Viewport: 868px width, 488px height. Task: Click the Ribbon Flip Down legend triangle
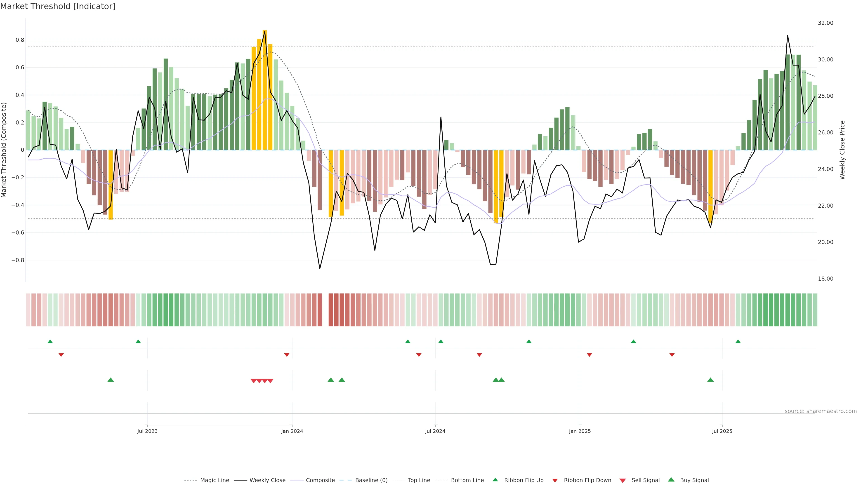(x=555, y=481)
